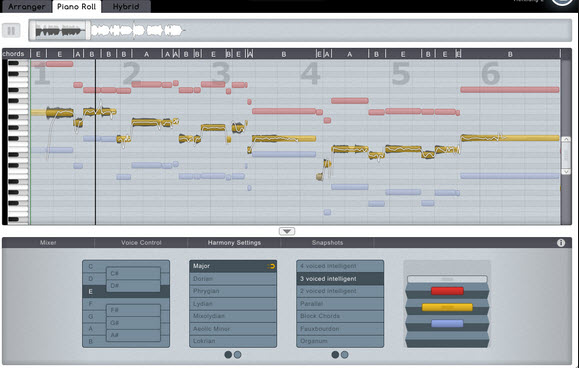Viewport: 579px width, 368px height.
Task: Go to harmony list second page dot
Action: click(x=345, y=355)
